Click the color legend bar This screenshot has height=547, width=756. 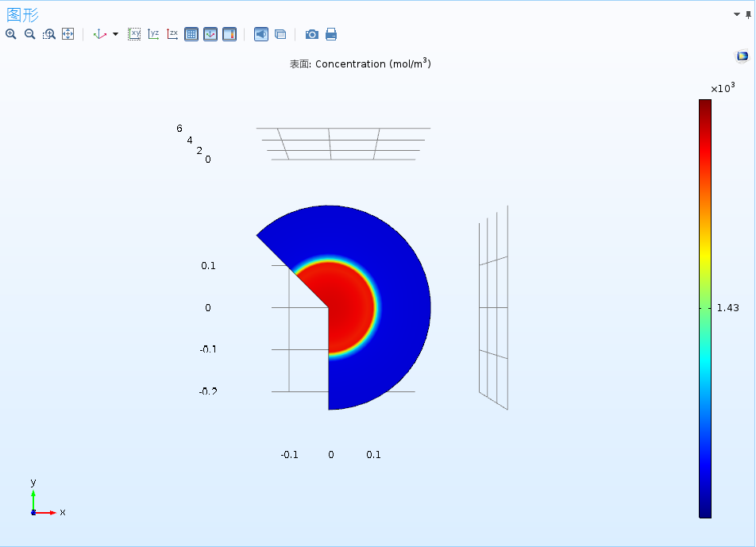[x=705, y=309]
